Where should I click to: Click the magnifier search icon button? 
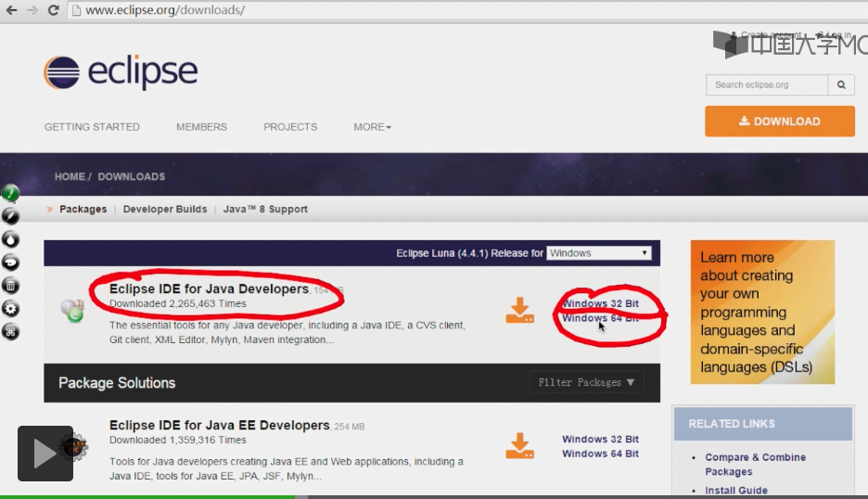pos(841,84)
